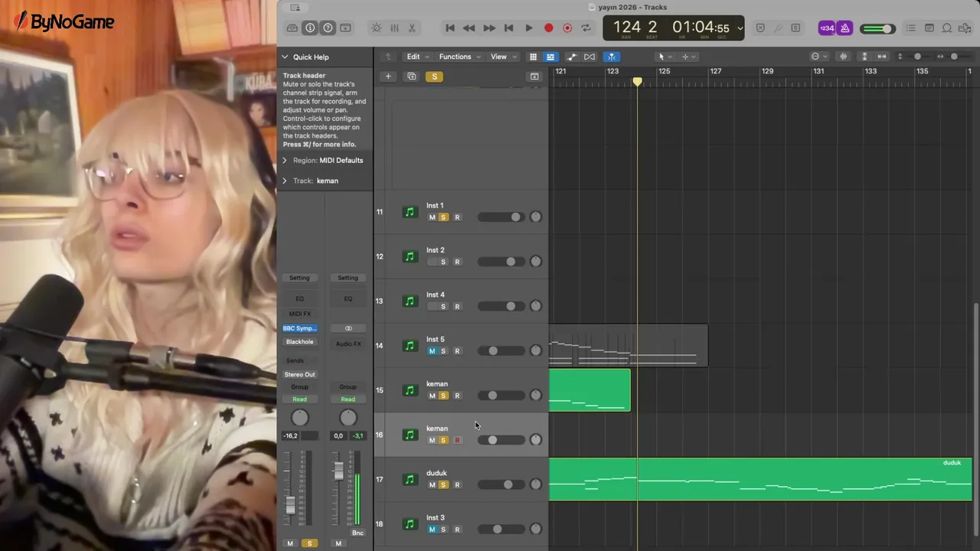Toggle global Solo S button in track header
This screenshot has width=980, height=551.
pyautogui.click(x=434, y=77)
